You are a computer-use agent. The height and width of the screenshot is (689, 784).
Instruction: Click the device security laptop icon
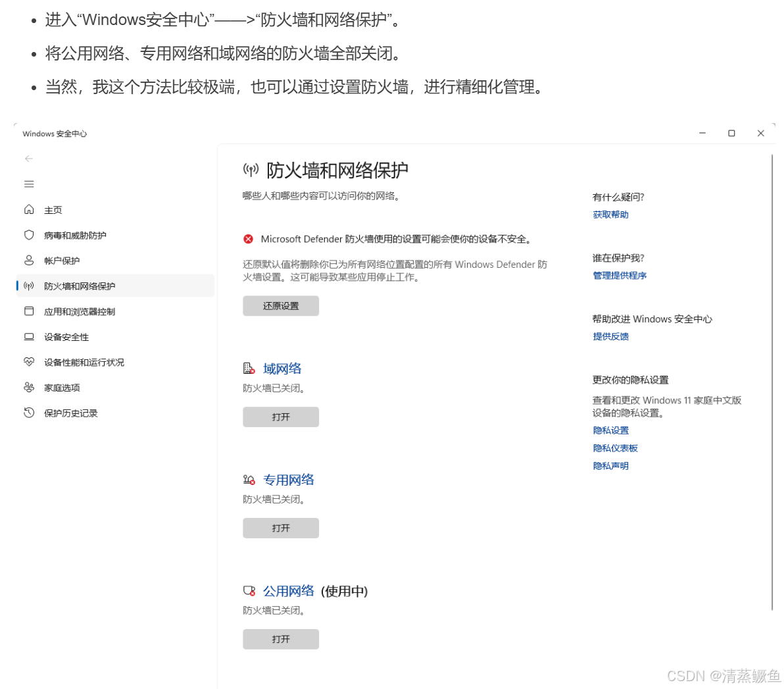pos(29,337)
